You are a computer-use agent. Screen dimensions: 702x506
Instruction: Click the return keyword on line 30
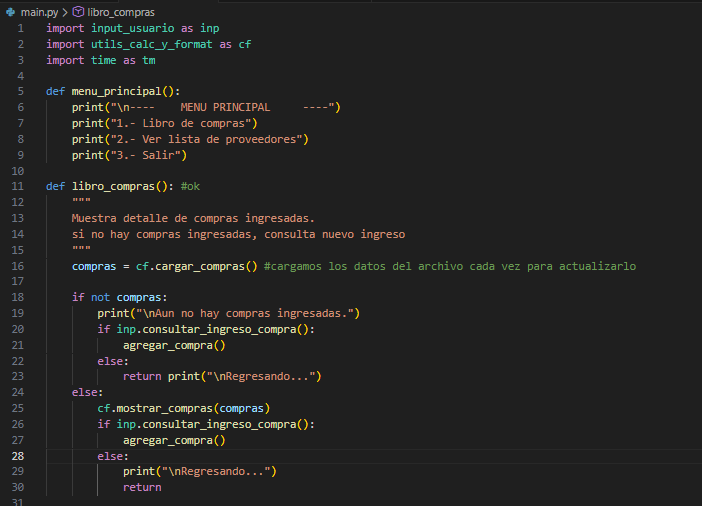pyautogui.click(x=141, y=487)
